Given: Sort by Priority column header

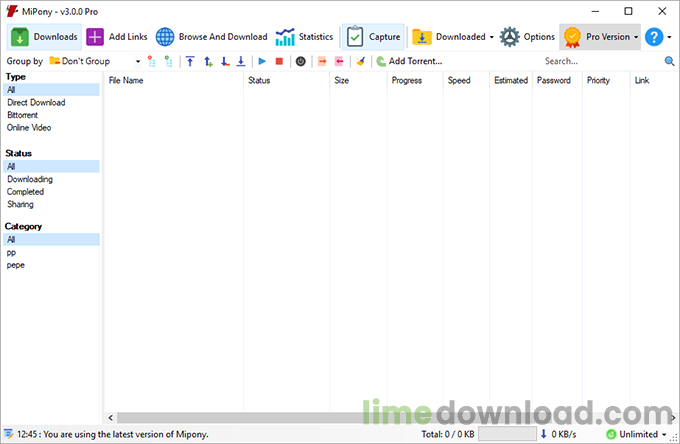Looking at the screenshot, I should pyautogui.click(x=606, y=80).
